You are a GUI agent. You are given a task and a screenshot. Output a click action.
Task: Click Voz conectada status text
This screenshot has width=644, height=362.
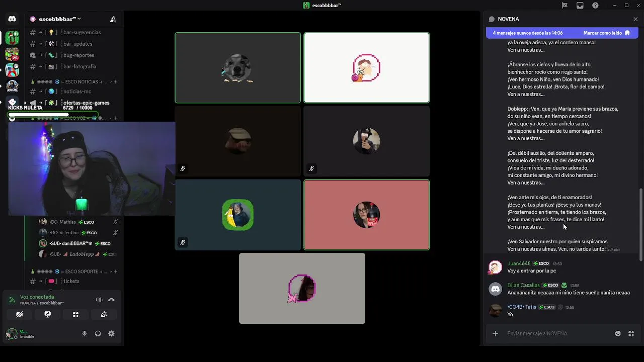click(x=37, y=297)
